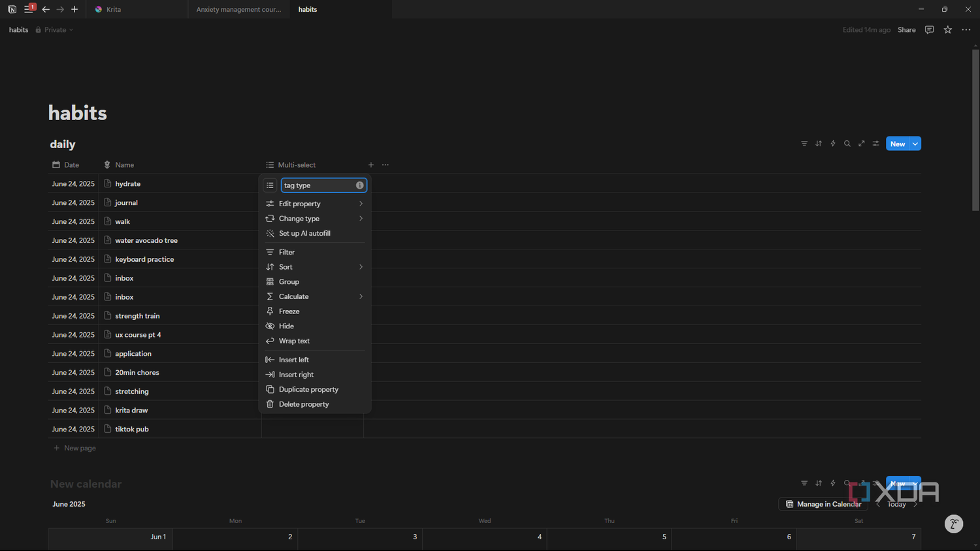Click the info icon in name field
The height and width of the screenshot is (551, 980).
pos(359,185)
